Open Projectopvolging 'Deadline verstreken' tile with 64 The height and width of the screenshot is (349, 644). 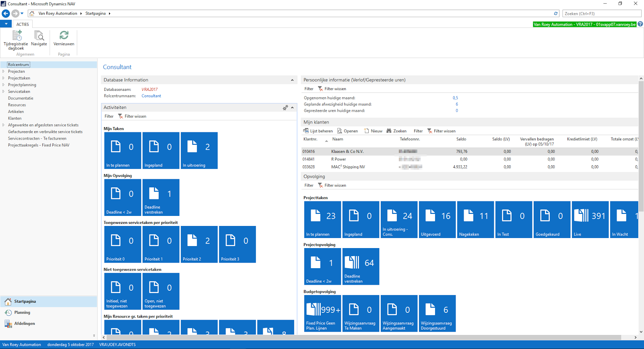[361, 267]
